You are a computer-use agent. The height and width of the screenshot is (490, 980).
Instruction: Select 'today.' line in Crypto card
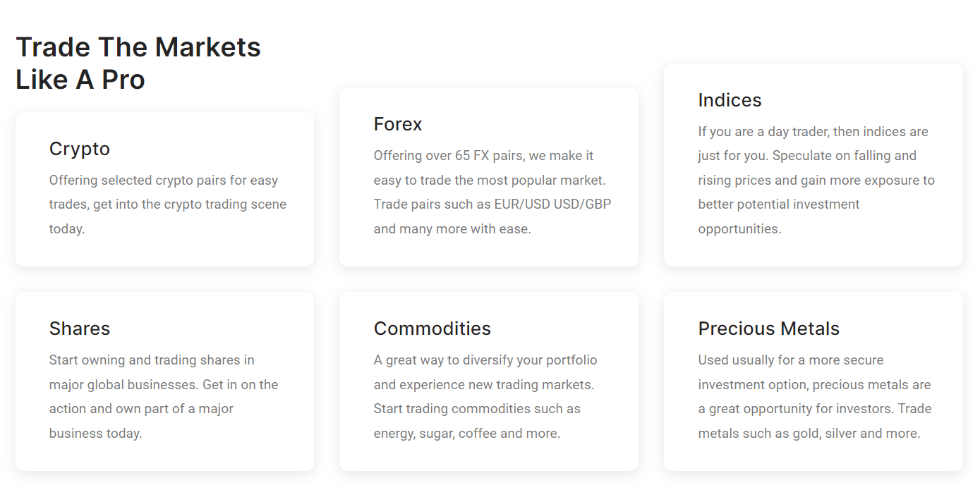(x=67, y=229)
